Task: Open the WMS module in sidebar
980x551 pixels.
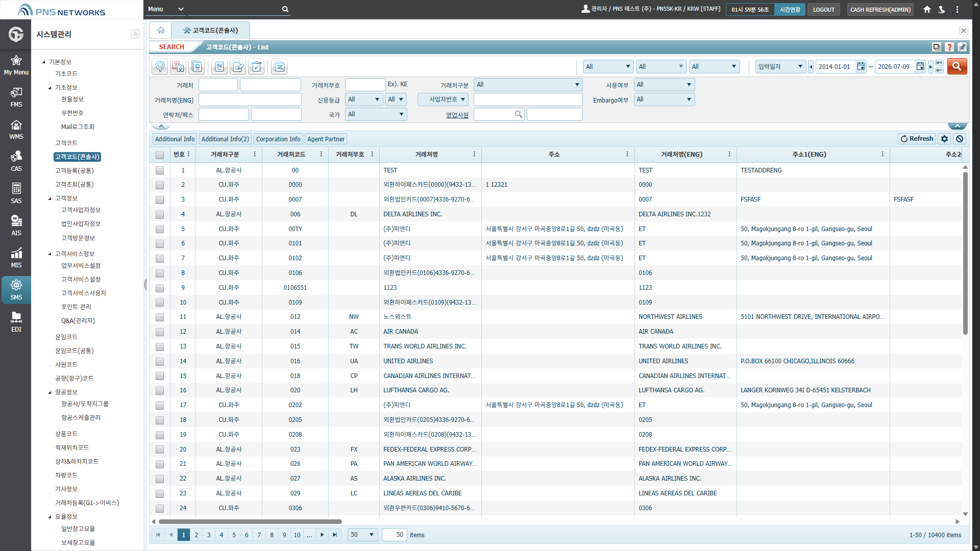Action: pyautogui.click(x=16, y=129)
